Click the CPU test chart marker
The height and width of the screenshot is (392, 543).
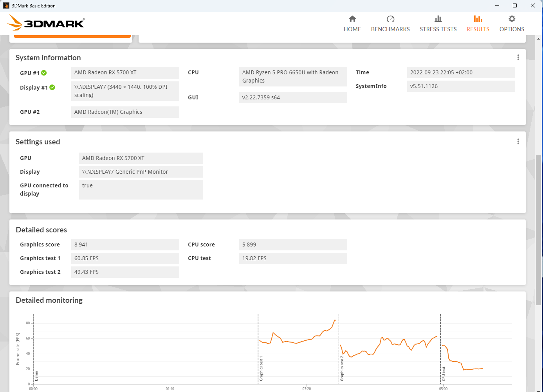point(444,374)
